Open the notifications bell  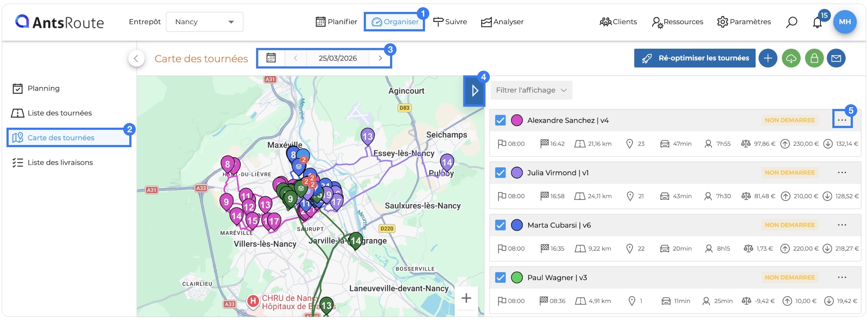coord(817,22)
